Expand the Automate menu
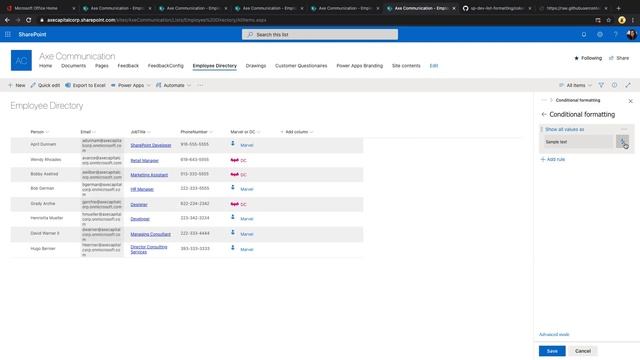Screen dimensions: 640x360 [x=173, y=85]
